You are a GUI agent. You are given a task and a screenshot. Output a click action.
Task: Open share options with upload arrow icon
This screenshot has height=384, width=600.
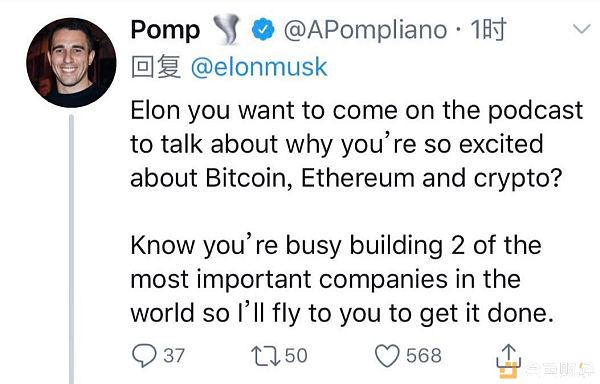tap(509, 355)
